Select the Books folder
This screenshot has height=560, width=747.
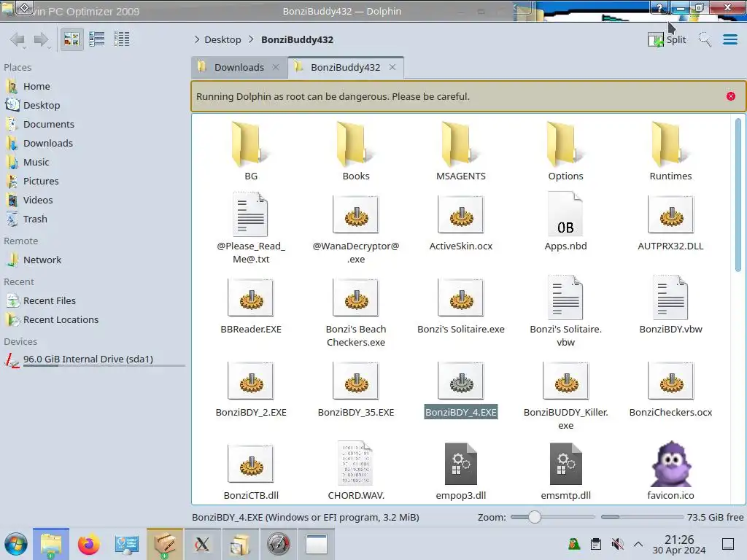click(x=356, y=150)
